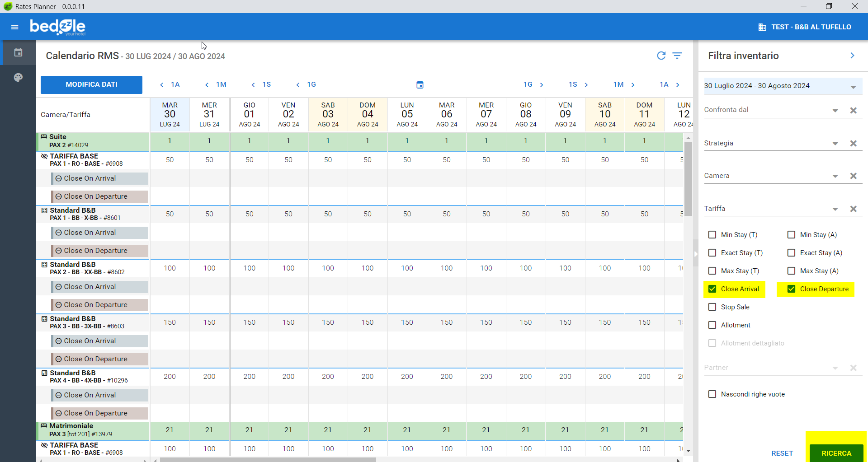Click the Standard B&B PAX 1 rate icon
The image size is (868, 462).
(x=44, y=210)
